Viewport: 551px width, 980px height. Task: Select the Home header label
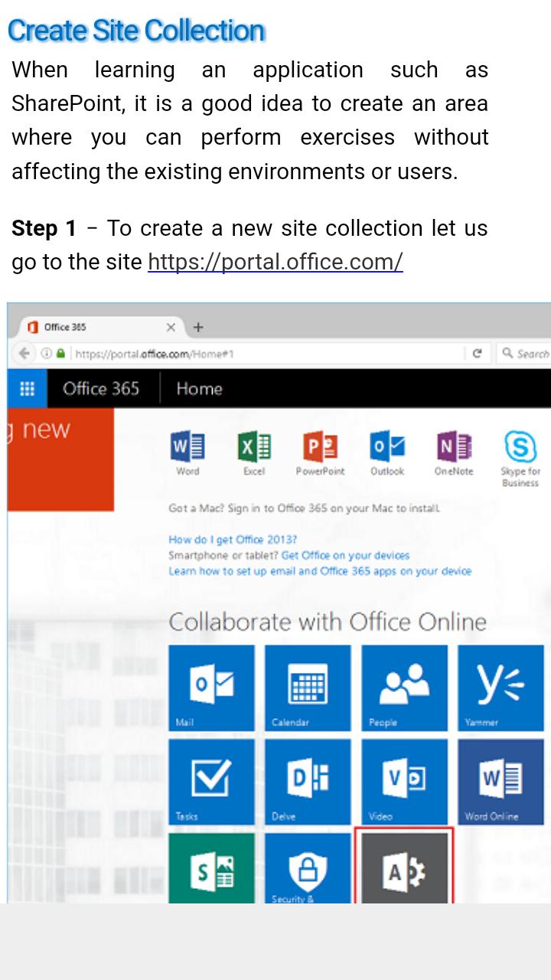[199, 388]
